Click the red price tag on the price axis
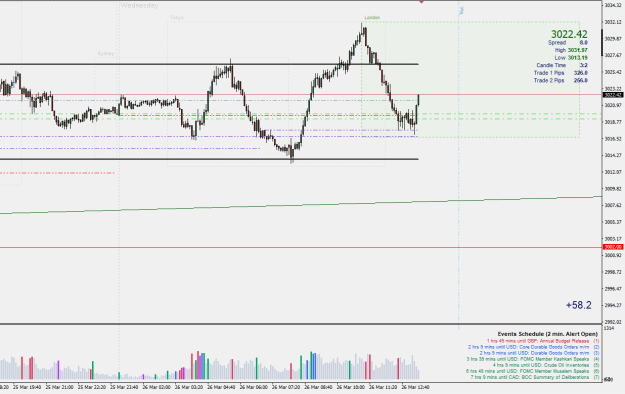This screenshot has height=394, width=625. click(613, 247)
